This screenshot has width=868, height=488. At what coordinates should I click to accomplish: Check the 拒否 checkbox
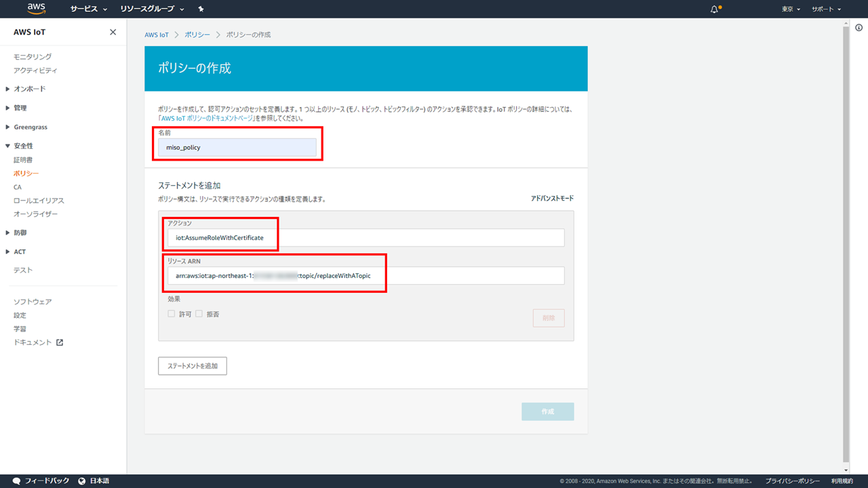[199, 314]
